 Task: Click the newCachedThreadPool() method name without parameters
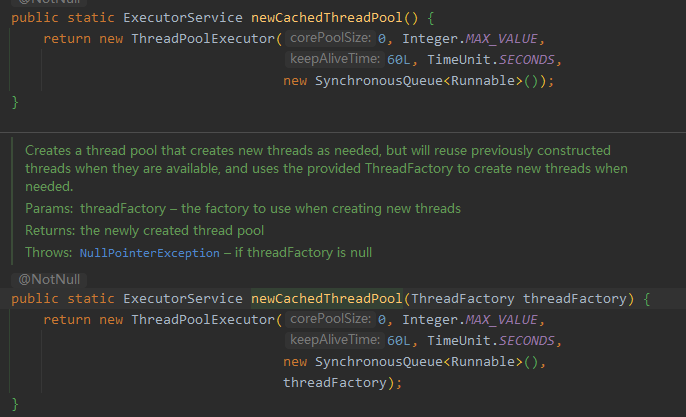(326, 18)
